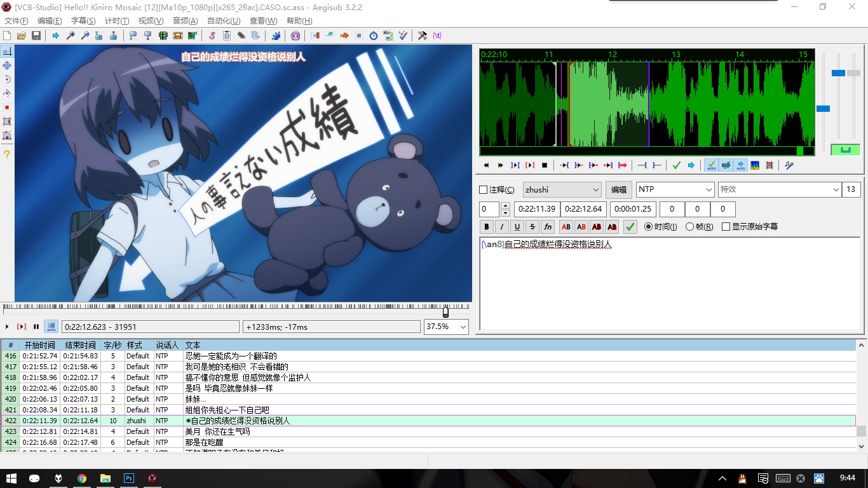868x488 pixels.
Task: Open the Automation manager girl-face icon
Action: coord(295,36)
